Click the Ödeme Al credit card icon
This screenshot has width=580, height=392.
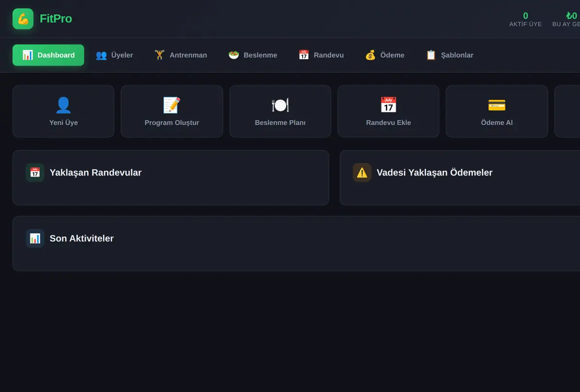click(497, 105)
